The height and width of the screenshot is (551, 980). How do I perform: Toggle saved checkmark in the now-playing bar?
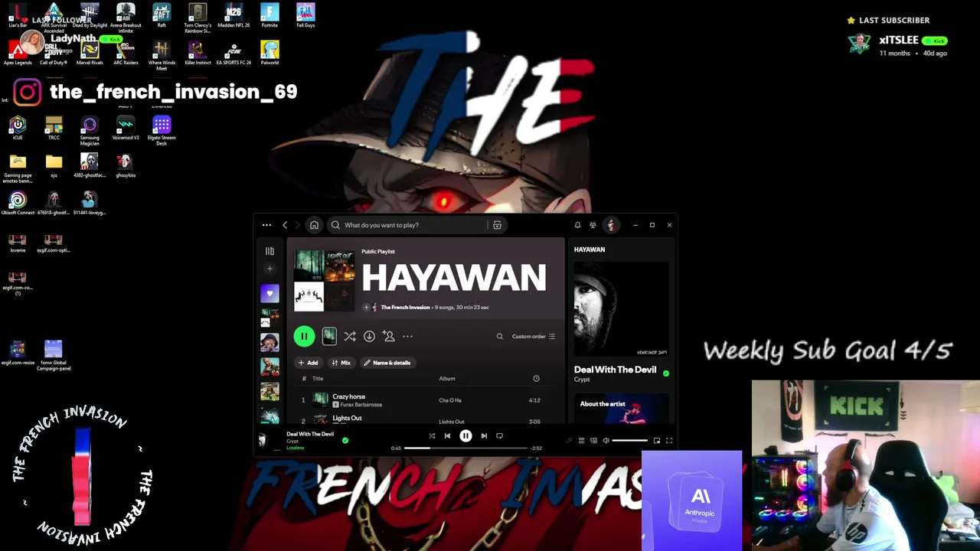pyautogui.click(x=345, y=440)
